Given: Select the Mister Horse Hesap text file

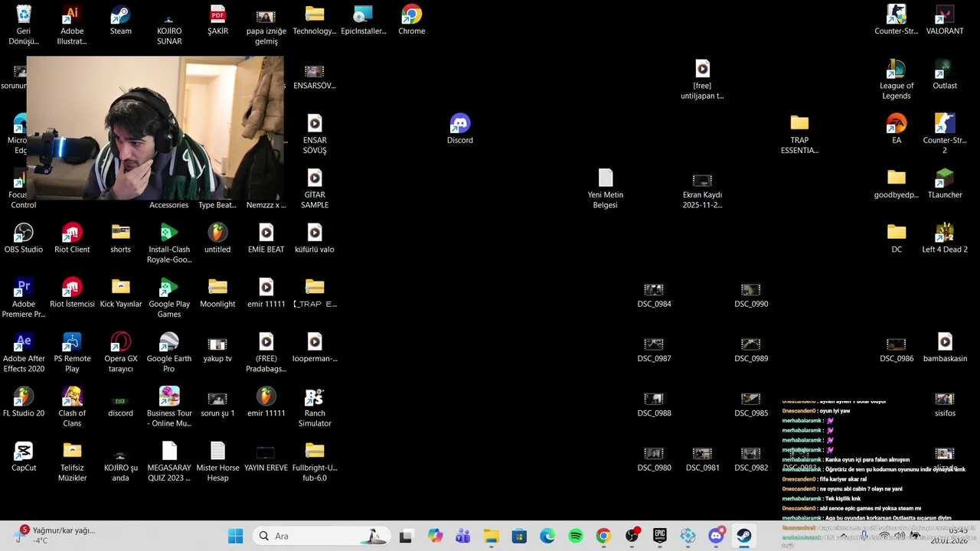Looking at the screenshot, I should pyautogui.click(x=217, y=462).
